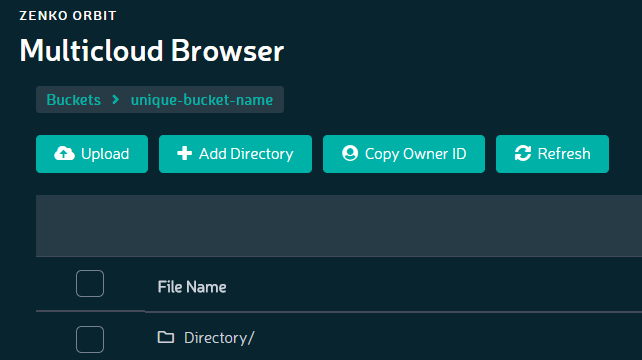The width and height of the screenshot is (642, 360).
Task: Click the Refresh button label
Action: pyautogui.click(x=564, y=154)
